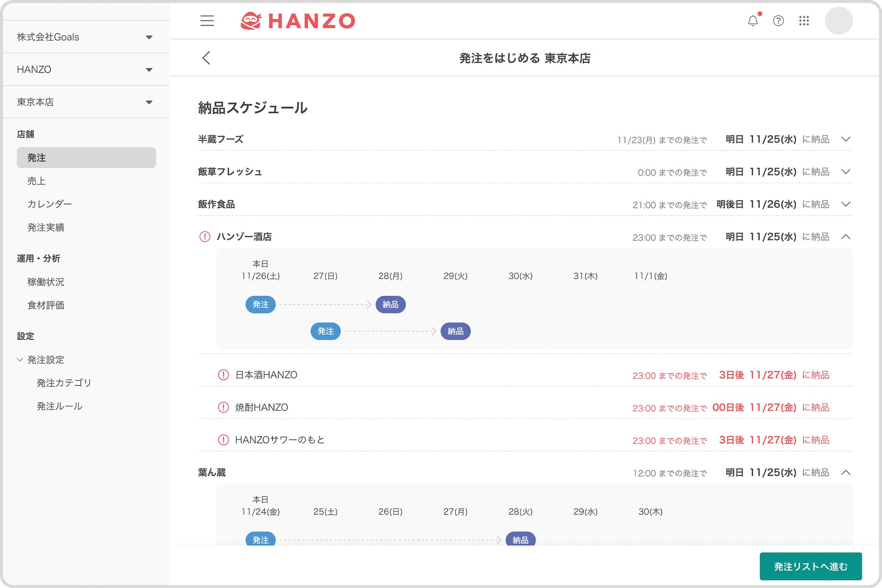This screenshot has height=588, width=882.
Task: Go back with the left arrow
Action: (206, 58)
